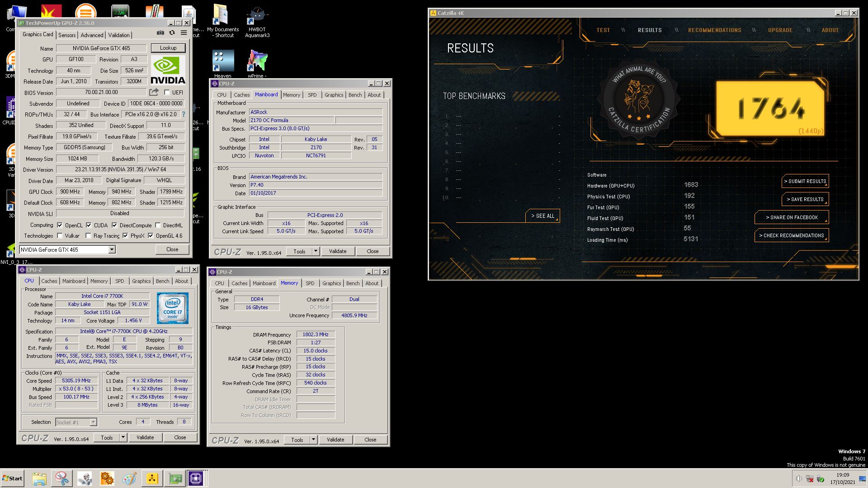Viewport: 868px width, 488px height.
Task: Click See All under Top Benchmarks
Action: coord(542,216)
